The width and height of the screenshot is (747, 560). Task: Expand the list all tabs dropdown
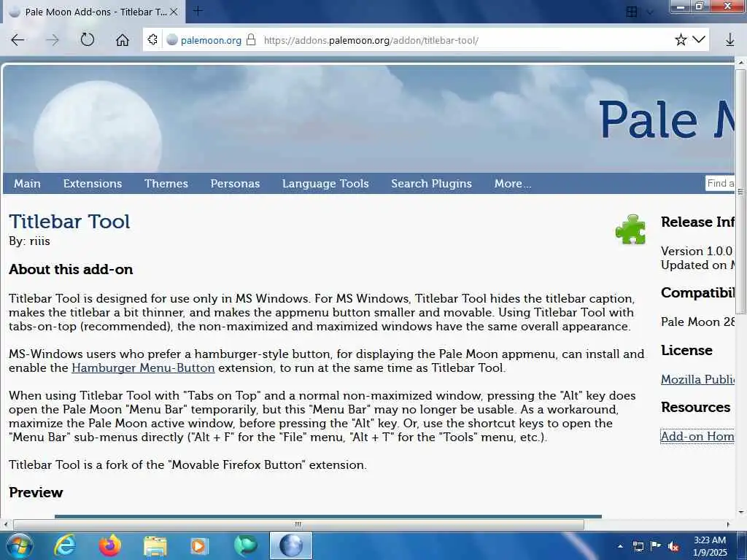tap(650, 12)
